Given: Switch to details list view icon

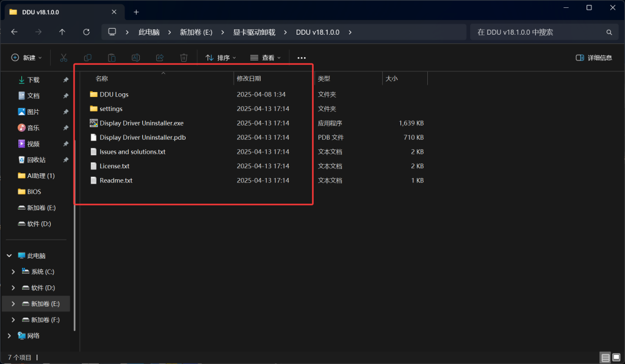Looking at the screenshot, I should pyautogui.click(x=605, y=357).
